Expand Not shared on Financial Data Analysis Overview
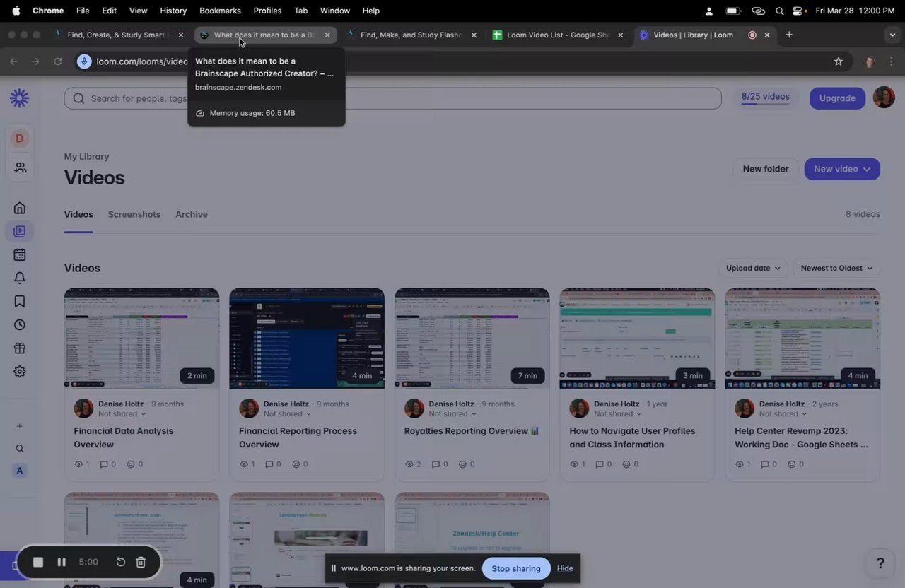The width and height of the screenshot is (905, 588). [x=122, y=414]
